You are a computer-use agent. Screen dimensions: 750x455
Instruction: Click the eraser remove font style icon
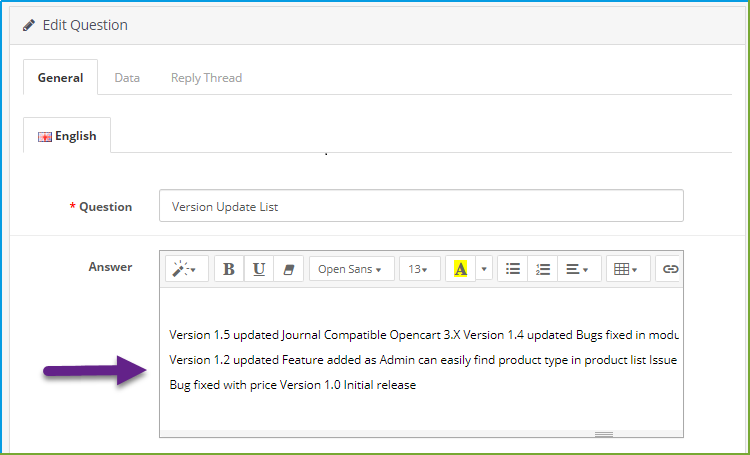288,269
